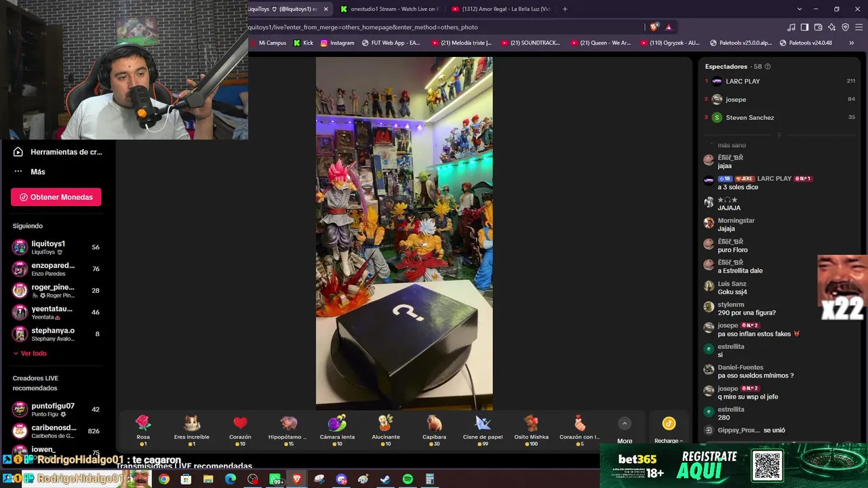
Task: Send the Cámara lenta snail gift
Action: 337,430
